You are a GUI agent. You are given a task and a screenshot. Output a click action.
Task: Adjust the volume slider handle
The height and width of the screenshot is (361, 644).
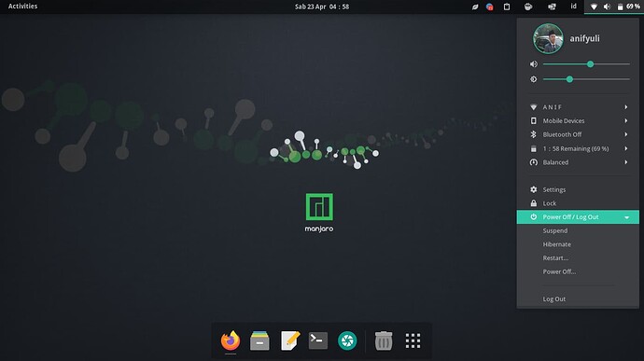point(590,64)
